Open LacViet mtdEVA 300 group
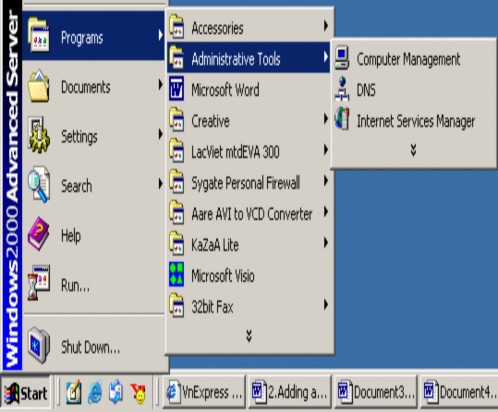The width and height of the screenshot is (498, 412). point(248,151)
